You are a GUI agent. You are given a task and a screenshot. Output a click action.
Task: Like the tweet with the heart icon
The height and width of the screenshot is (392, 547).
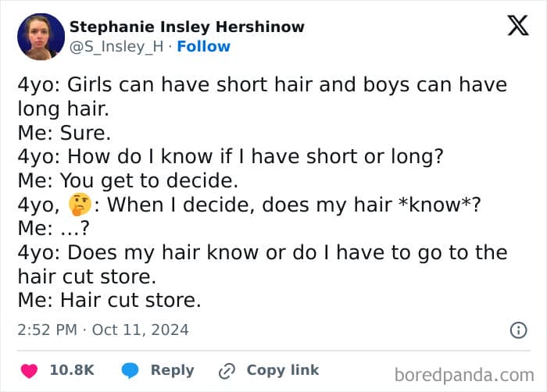pos(28,370)
